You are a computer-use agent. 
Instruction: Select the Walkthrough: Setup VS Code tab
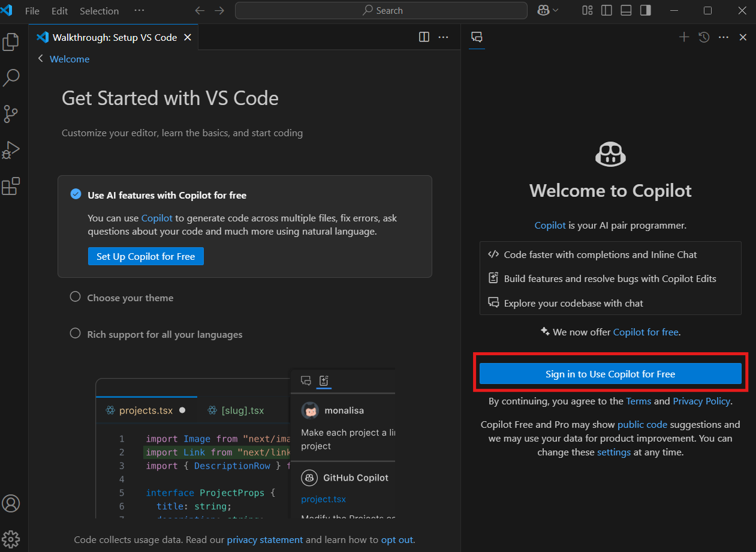coord(114,37)
